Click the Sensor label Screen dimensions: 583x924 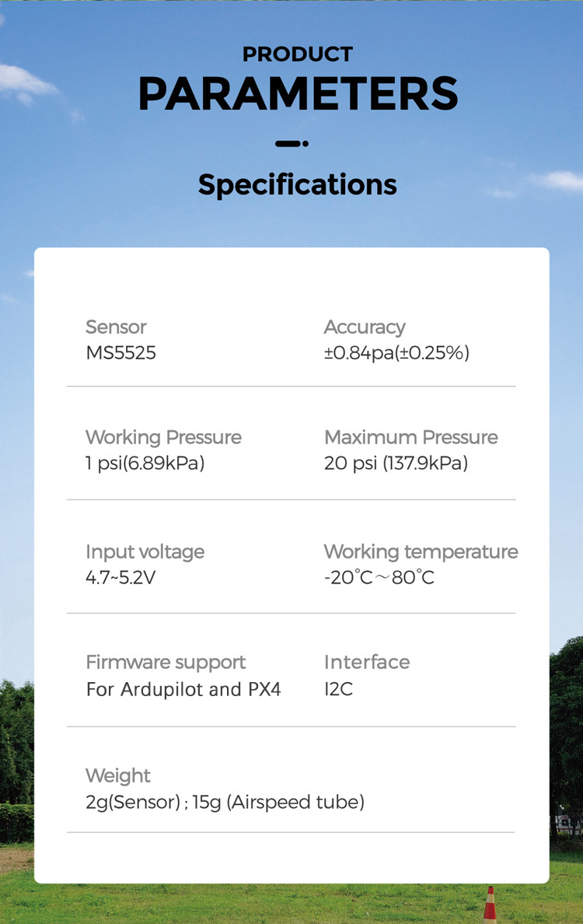point(116,327)
